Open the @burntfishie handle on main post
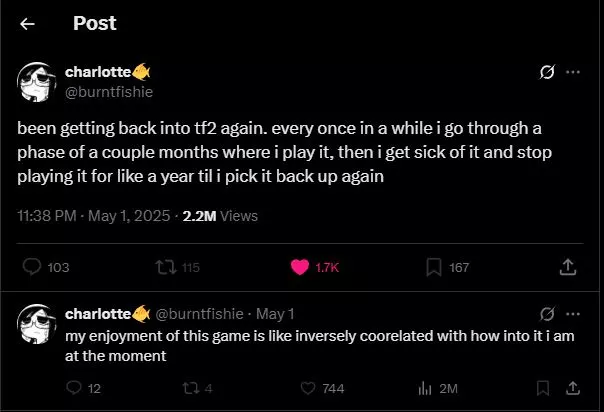Viewport: 604px width, 412px height. [109, 91]
